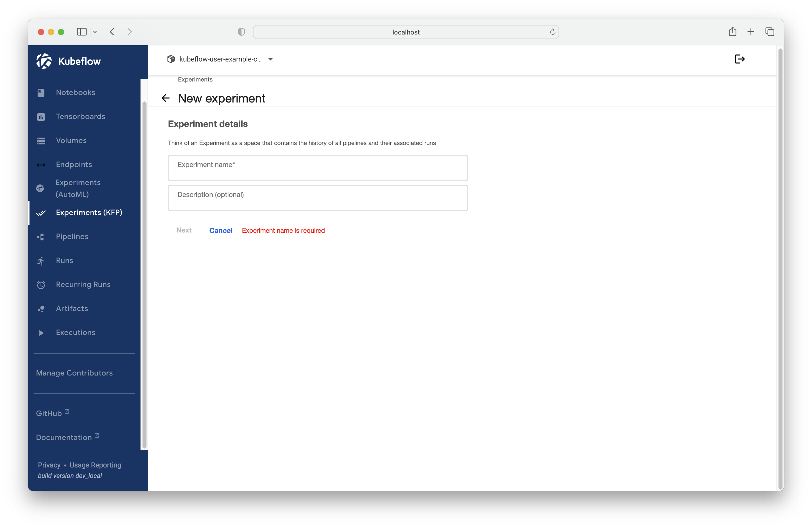The width and height of the screenshot is (812, 528).
Task: Focus the Experiment name input field
Action: (318, 168)
